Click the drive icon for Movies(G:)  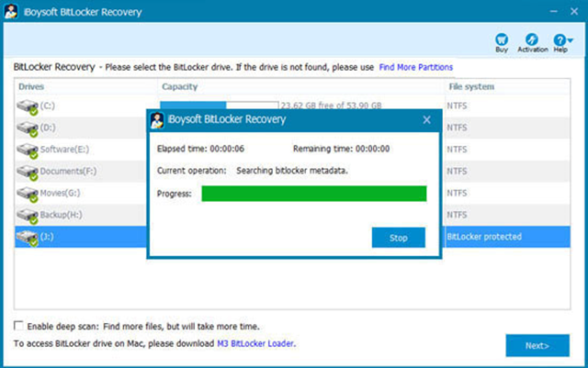pyautogui.click(x=28, y=195)
